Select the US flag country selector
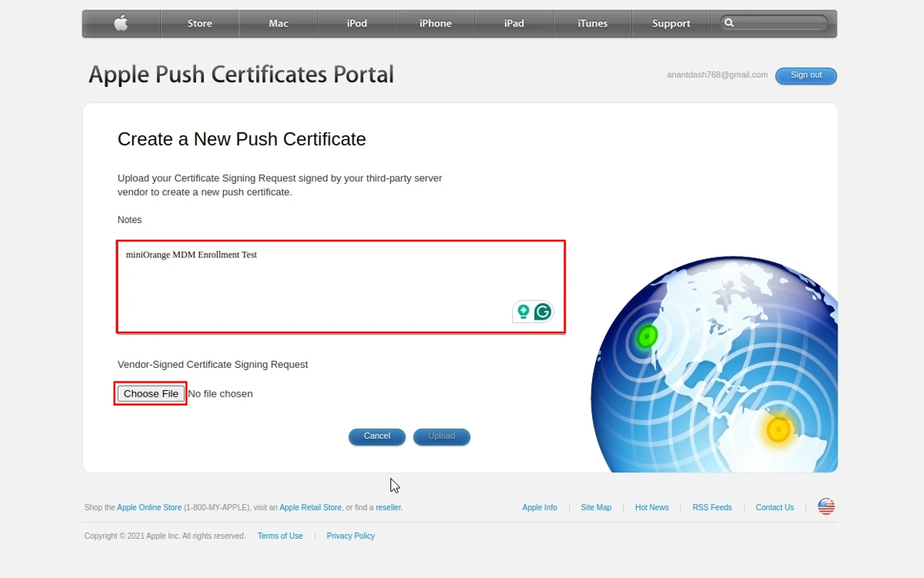Viewport: 924px width, 578px height. (x=825, y=506)
